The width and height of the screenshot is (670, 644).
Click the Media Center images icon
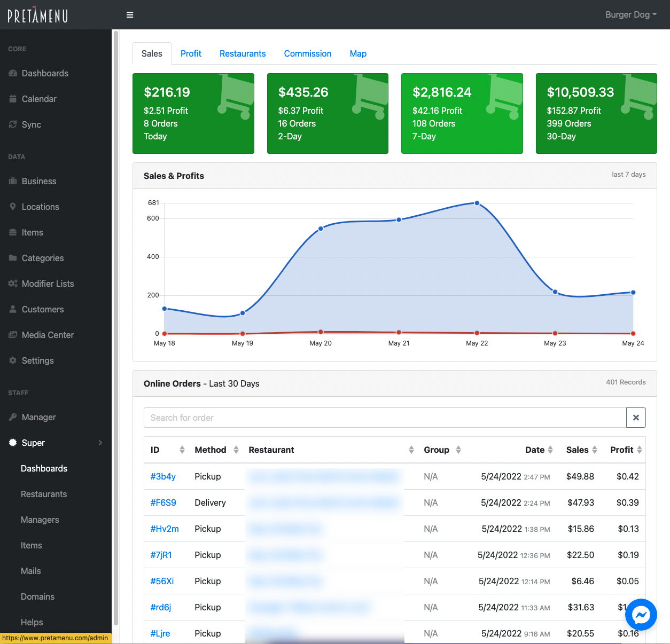pos(13,335)
